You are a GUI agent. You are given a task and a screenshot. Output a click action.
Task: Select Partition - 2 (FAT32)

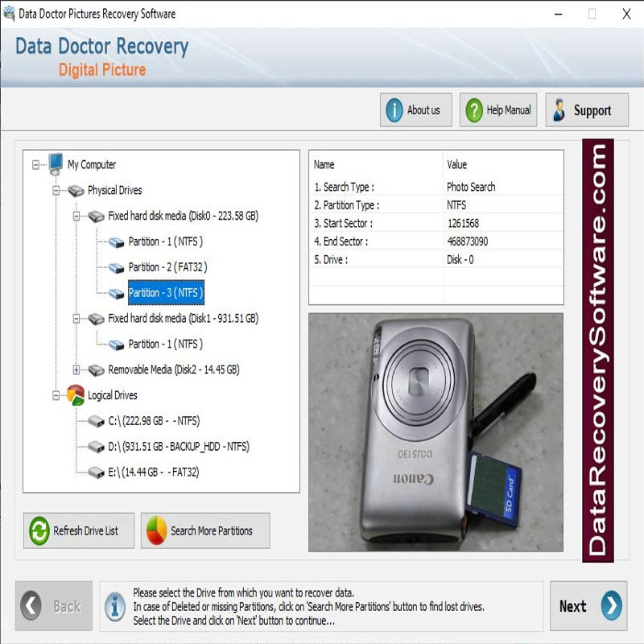167,267
